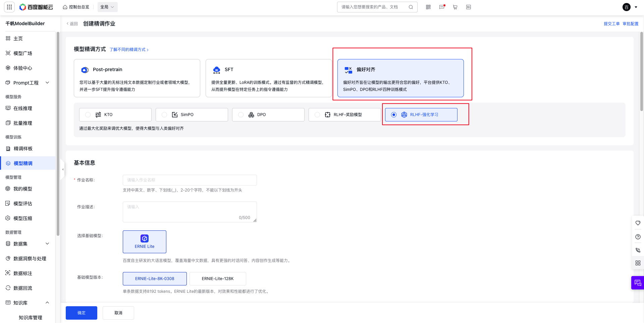Collapse the 知识库 sidebar group
This screenshot has height=323, width=644.
[x=47, y=303]
